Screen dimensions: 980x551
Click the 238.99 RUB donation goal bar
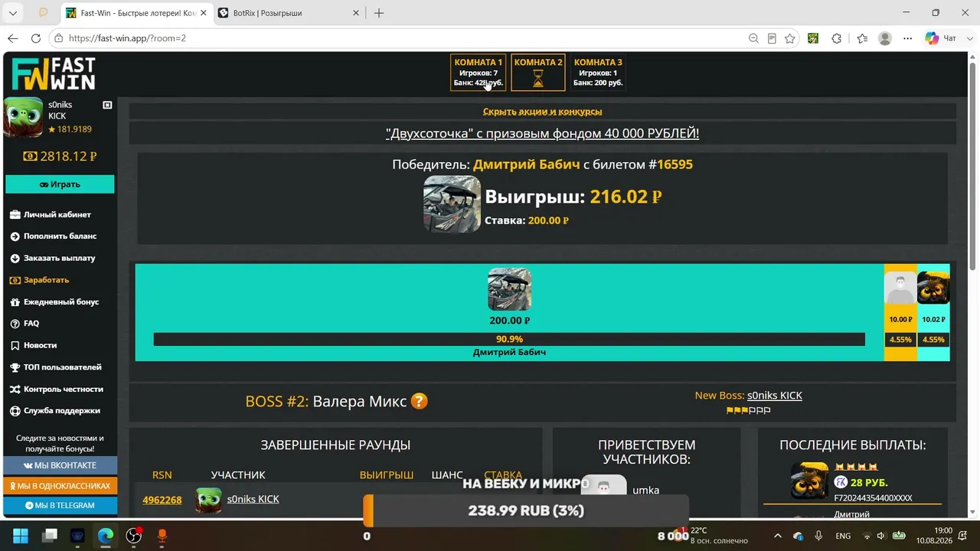pyautogui.click(x=526, y=510)
